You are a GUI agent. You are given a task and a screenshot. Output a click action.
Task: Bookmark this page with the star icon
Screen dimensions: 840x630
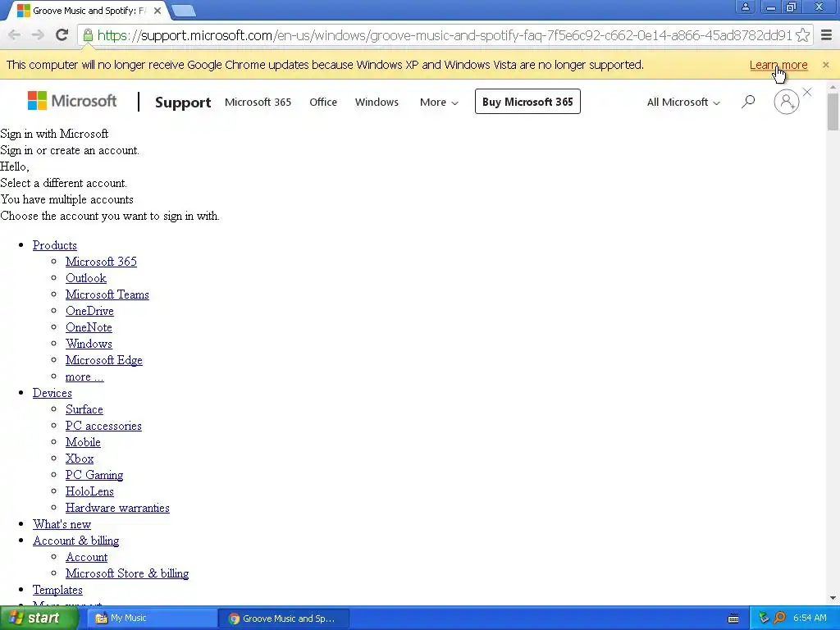click(802, 35)
